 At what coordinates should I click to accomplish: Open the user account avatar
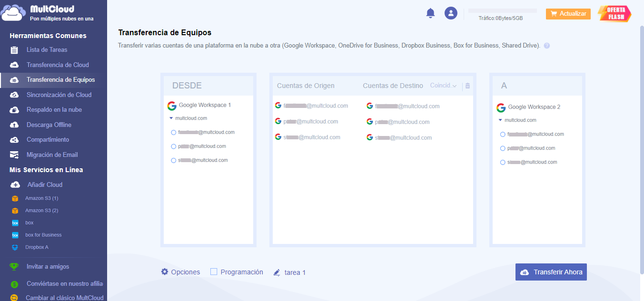(451, 13)
